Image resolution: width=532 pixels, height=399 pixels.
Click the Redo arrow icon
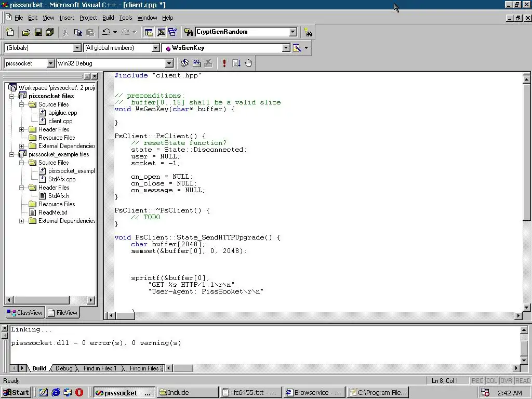(x=126, y=32)
